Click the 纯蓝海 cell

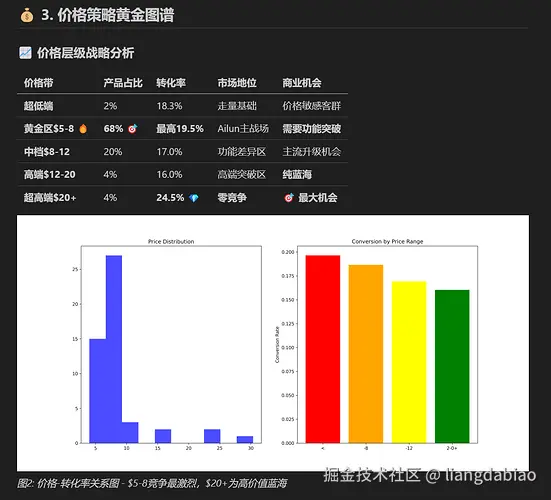pos(297,175)
